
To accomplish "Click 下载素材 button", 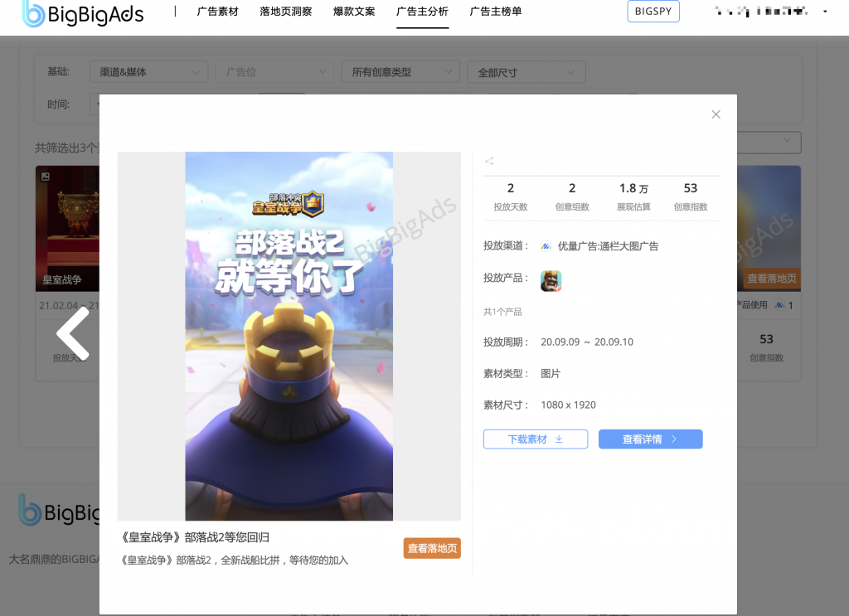I will pos(536,439).
